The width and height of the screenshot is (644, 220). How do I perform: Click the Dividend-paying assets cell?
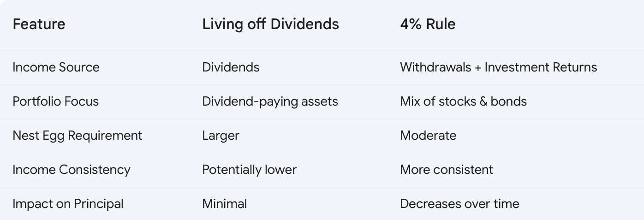point(270,101)
